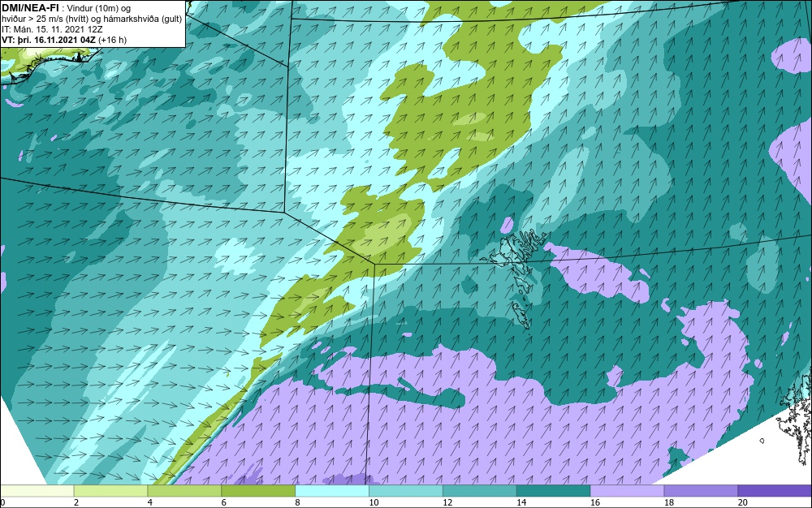Click the legend value label "6"
The image size is (812, 508).
point(224,502)
